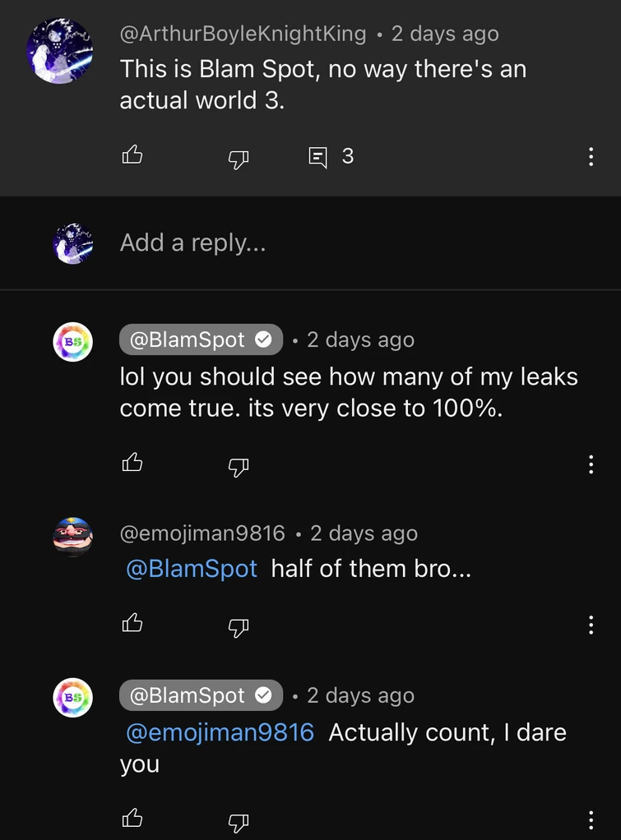Like BlamSpot's 'Actually count' reply
Screen dimensions: 621x840
pyautogui.click(x=132, y=818)
